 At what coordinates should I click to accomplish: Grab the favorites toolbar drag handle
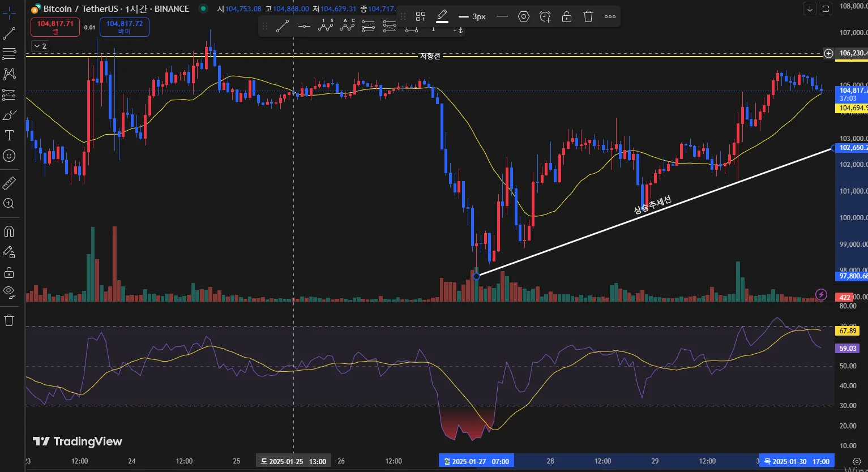tap(265, 26)
